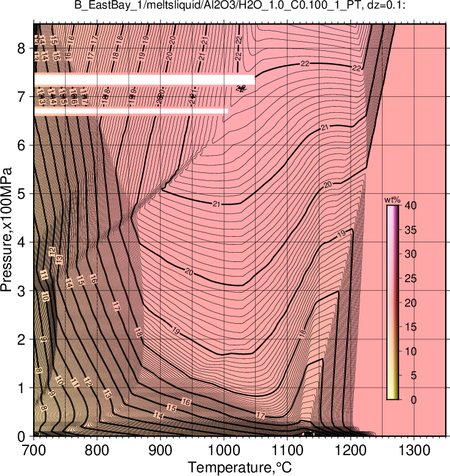
Task: Click pressure axis tick 4
Action: [21, 242]
